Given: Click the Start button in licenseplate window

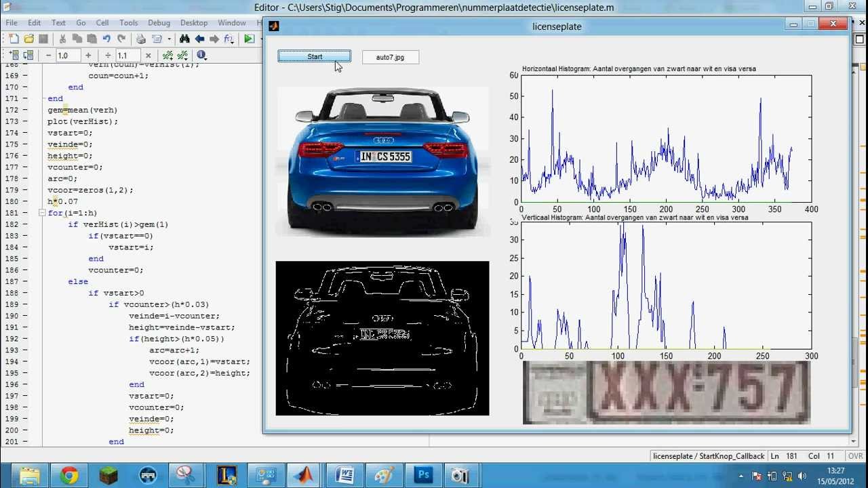Looking at the screenshot, I should (315, 57).
